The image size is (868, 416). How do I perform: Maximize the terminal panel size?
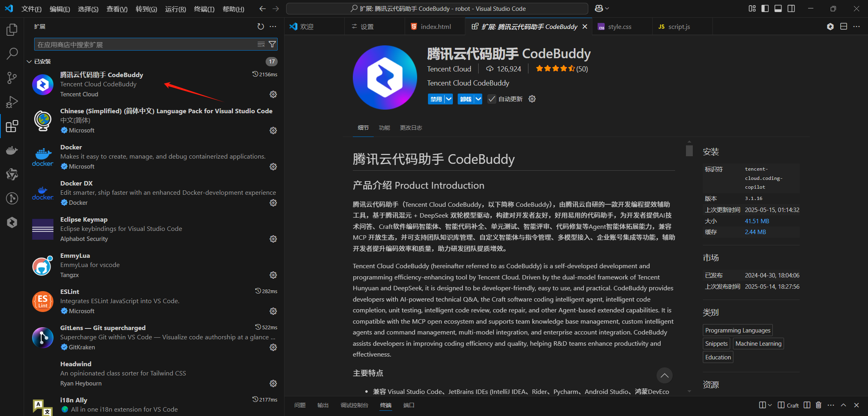(843, 405)
